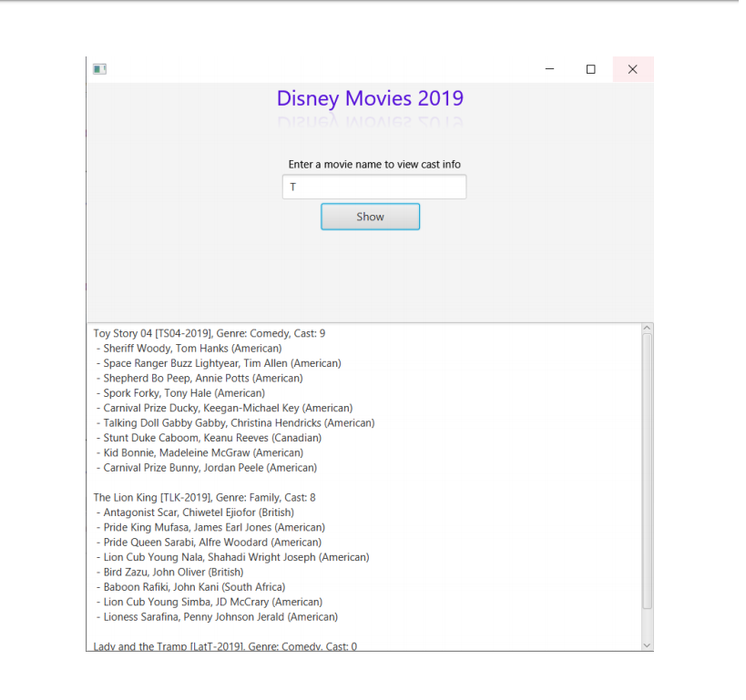Click the application window icon
This screenshot has width=746, height=700.
click(99, 68)
